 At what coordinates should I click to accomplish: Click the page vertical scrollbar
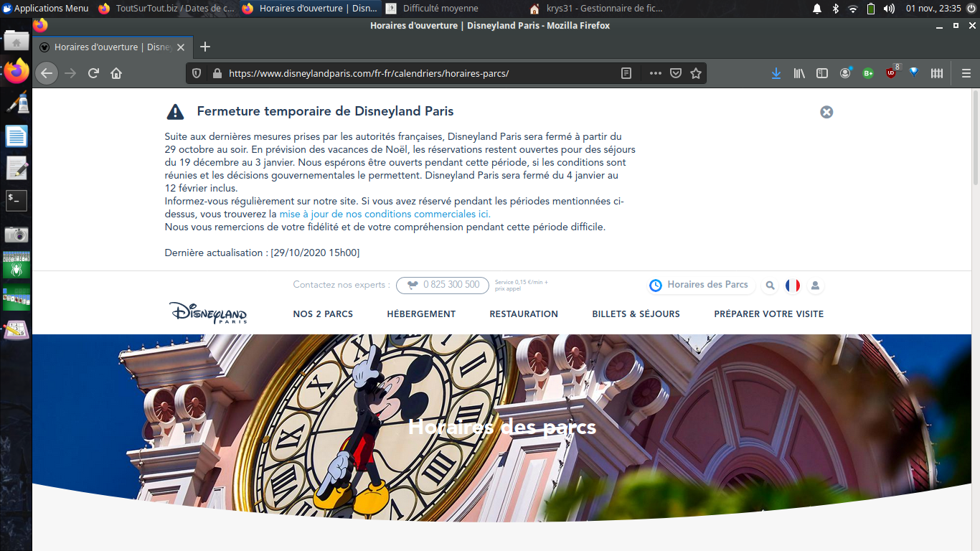(x=975, y=136)
